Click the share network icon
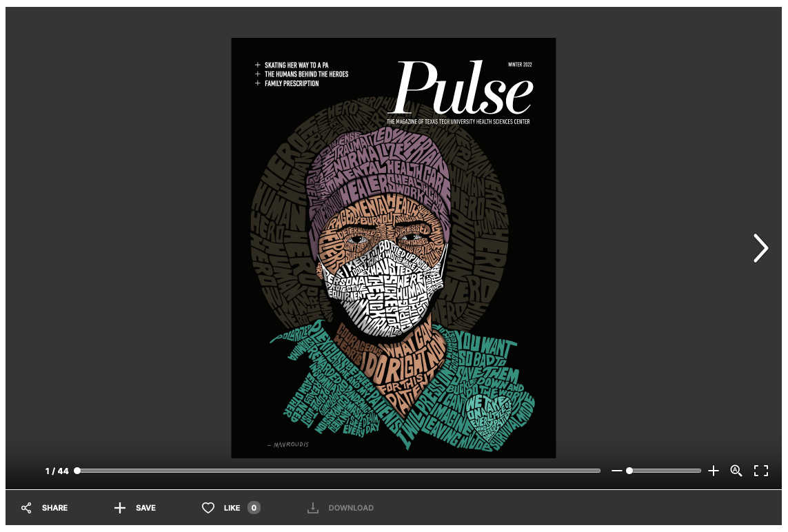 26,508
